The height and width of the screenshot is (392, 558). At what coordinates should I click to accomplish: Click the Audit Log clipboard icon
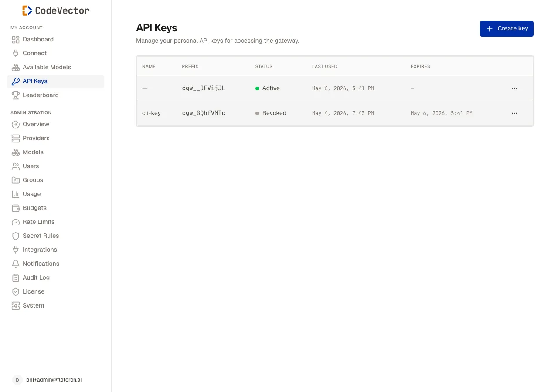(x=16, y=278)
